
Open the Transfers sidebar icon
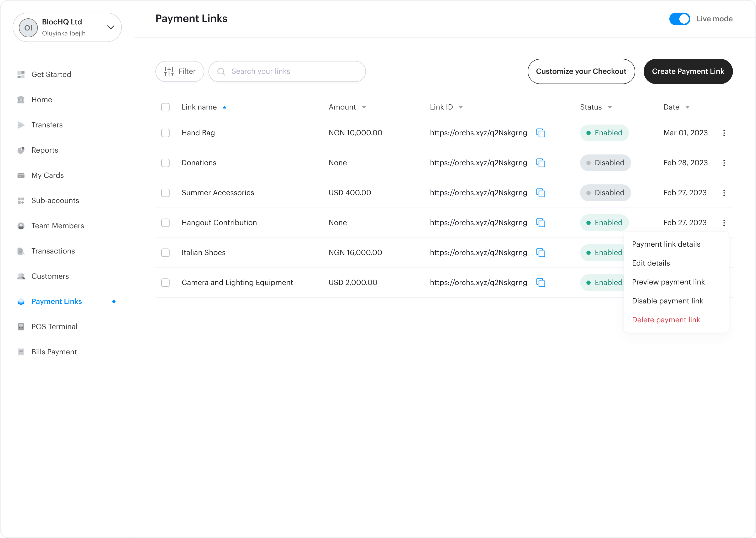[x=21, y=125]
